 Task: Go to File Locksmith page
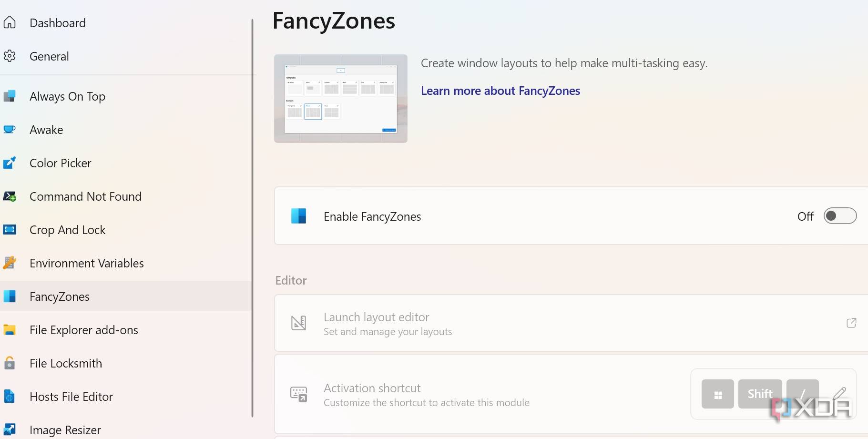click(x=126, y=363)
